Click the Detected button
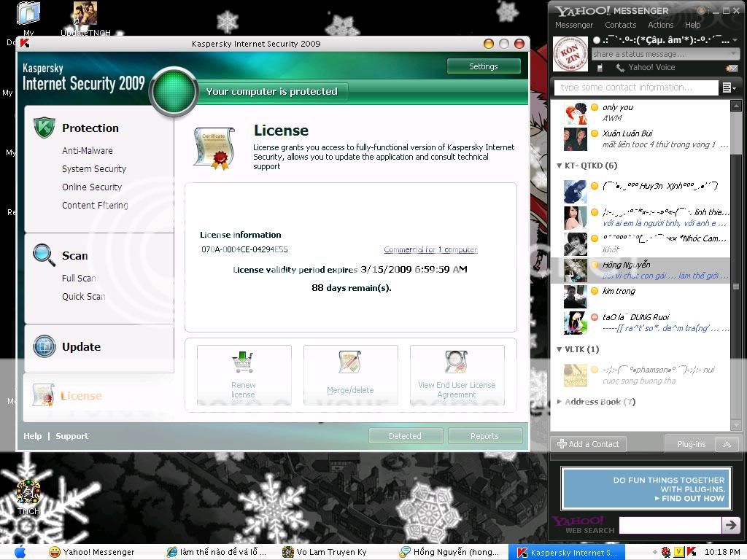Screen dimensions: 747x560 coord(406,436)
